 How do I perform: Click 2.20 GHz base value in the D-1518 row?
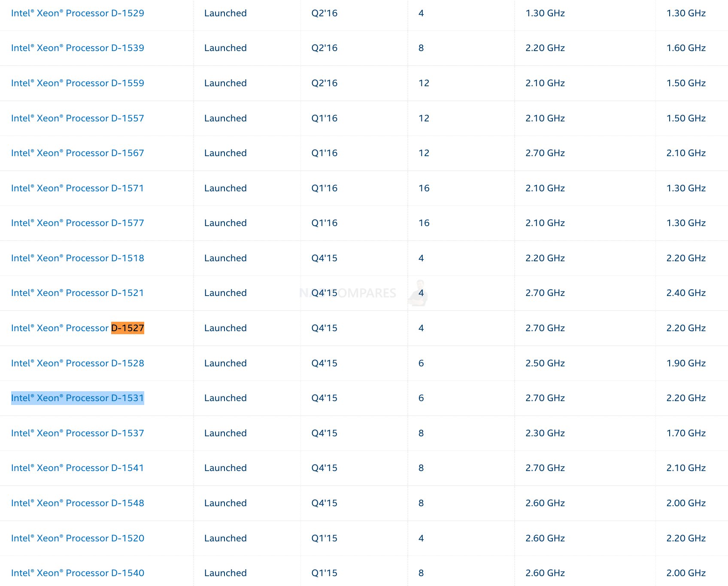tap(686, 258)
